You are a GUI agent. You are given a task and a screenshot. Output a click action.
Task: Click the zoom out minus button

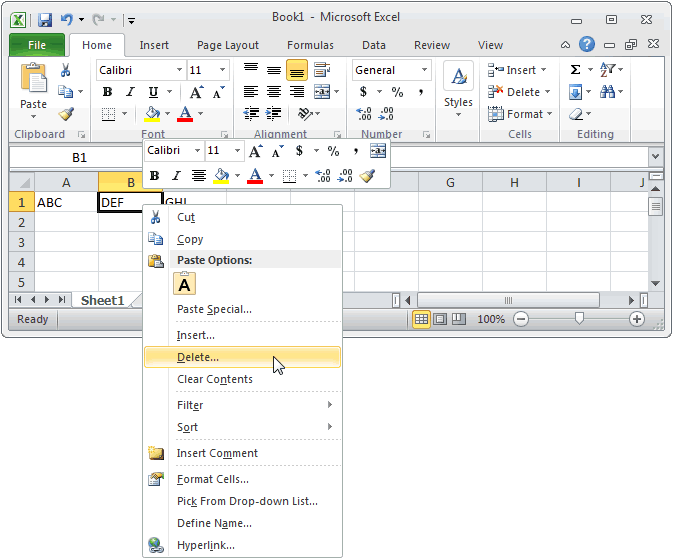521,319
